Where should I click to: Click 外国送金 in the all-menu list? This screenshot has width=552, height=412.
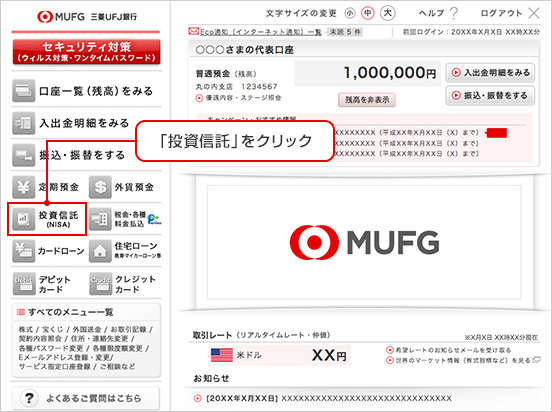[87, 329]
